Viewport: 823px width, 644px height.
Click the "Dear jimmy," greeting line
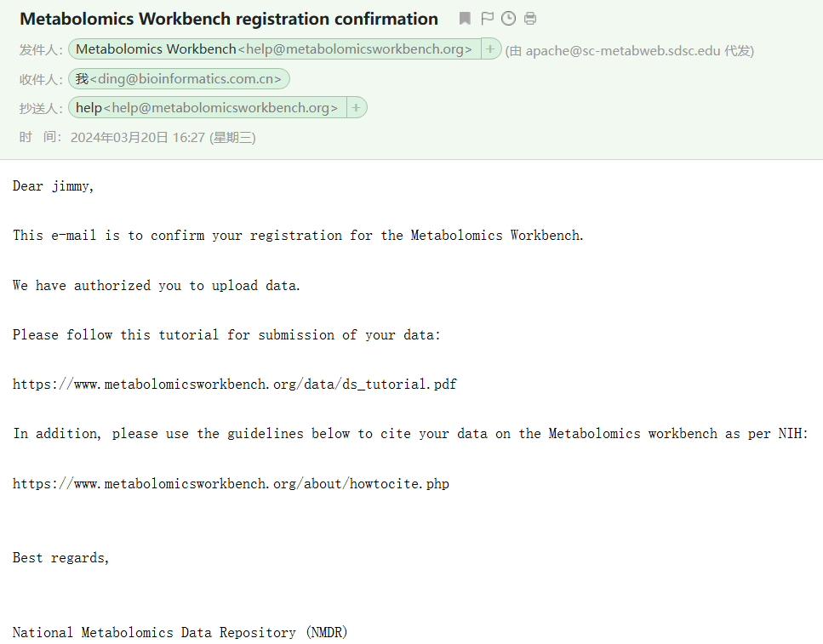[54, 186]
